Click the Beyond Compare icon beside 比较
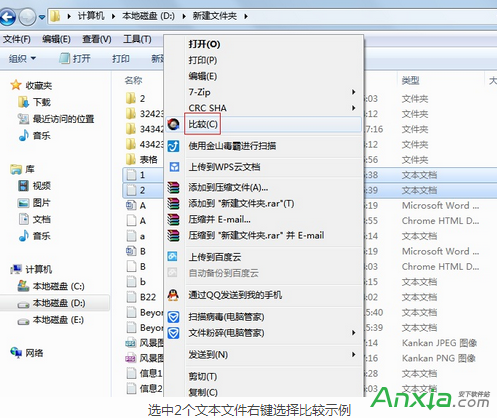The image size is (497, 418). pyautogui.click(x=173, y=124)
